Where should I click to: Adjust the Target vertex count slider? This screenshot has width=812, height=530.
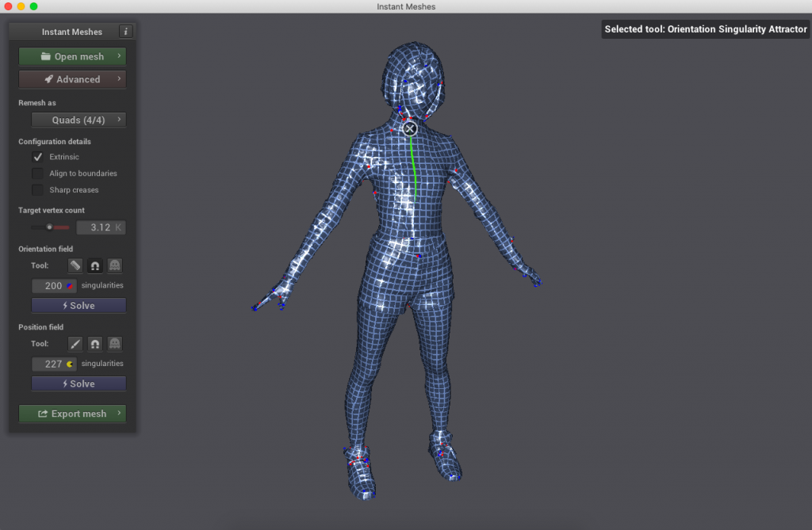pos(50,227)
